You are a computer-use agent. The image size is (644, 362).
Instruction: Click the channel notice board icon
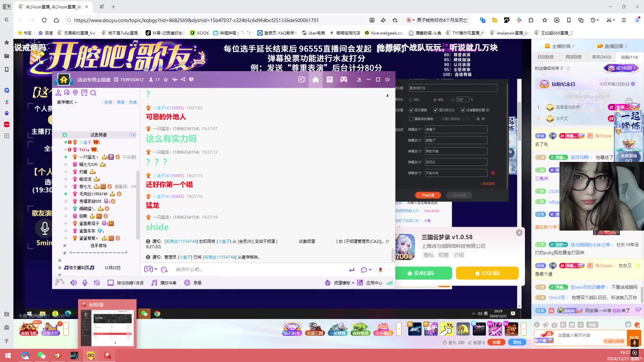(84, 93)
